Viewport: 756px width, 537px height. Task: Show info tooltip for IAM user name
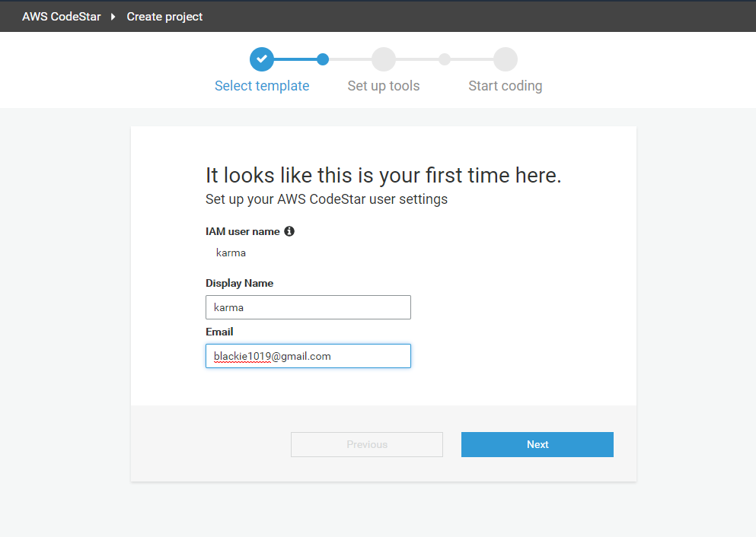click(289, 231)
